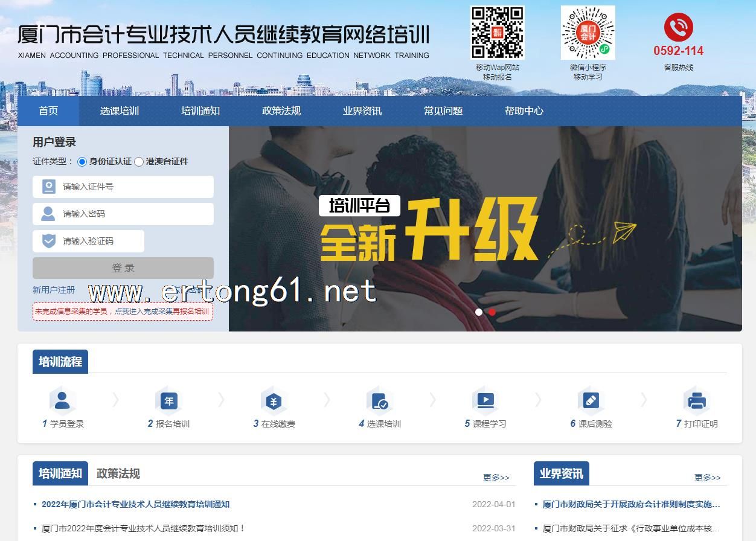Click the 打印证明 printer icon
756x541 pixels.
(697, 401)
